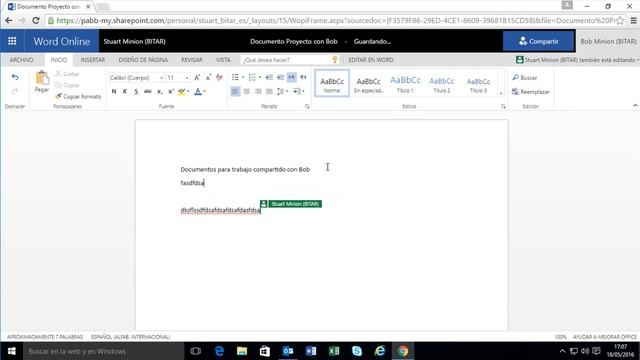Image resolution: width=640 pixels, height=360 pixels.
Task: Open the Estilos dialog launcher
Action: [x=503, y=107]
